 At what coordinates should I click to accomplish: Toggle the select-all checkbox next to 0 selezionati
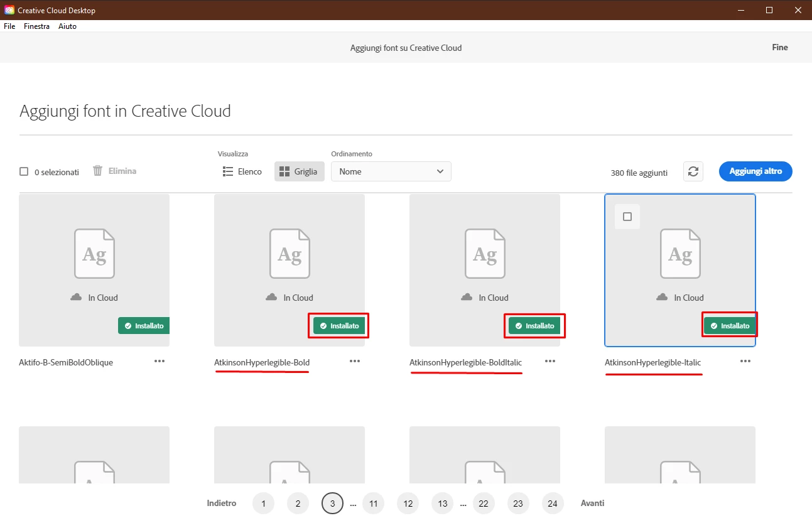(24, 171)
